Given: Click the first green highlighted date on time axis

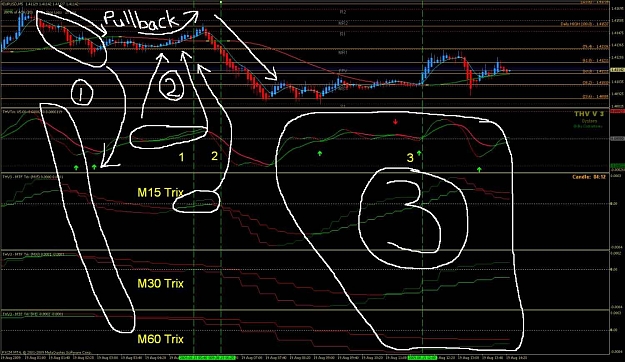Looking at the screenshot, I should [x=207, y=358].
